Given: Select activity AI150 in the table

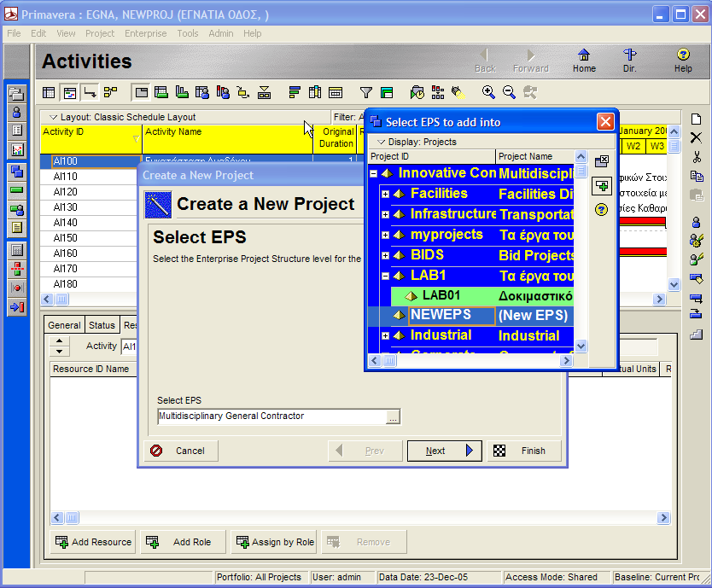Looking at the screenshot, I should click(89, 238).
